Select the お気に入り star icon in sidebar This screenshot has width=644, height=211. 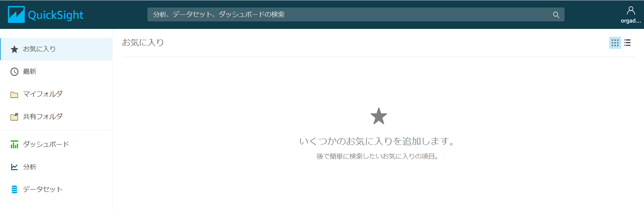pos(14,49)
